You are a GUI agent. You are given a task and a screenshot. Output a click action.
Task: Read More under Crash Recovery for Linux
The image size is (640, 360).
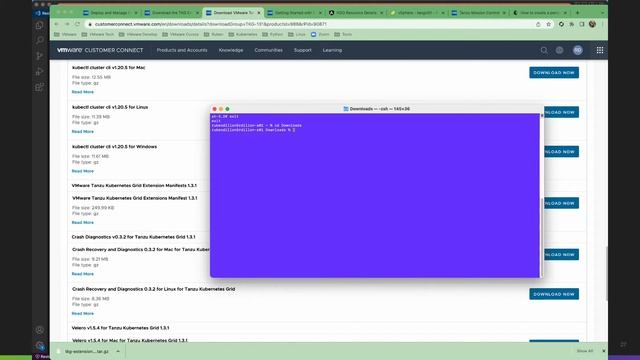[83, 313]
